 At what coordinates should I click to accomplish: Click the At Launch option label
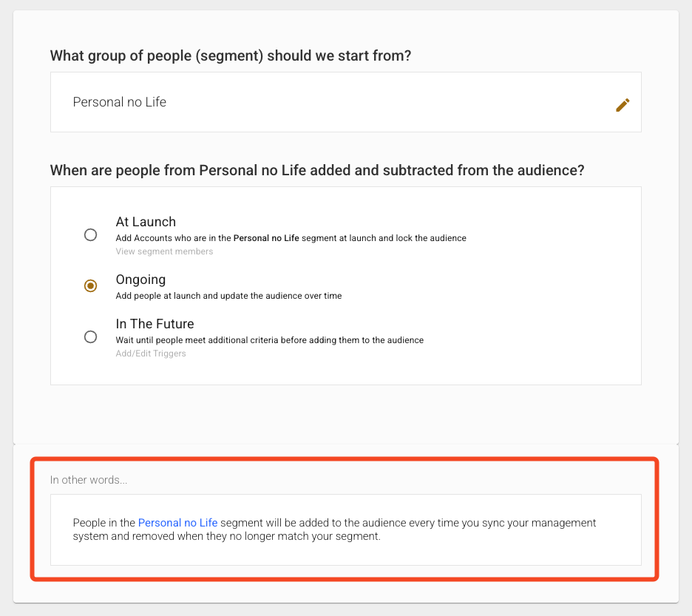[146, 222]
